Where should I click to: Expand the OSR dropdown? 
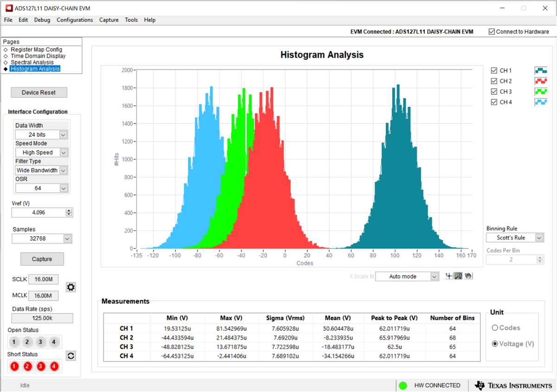(64, 188)
